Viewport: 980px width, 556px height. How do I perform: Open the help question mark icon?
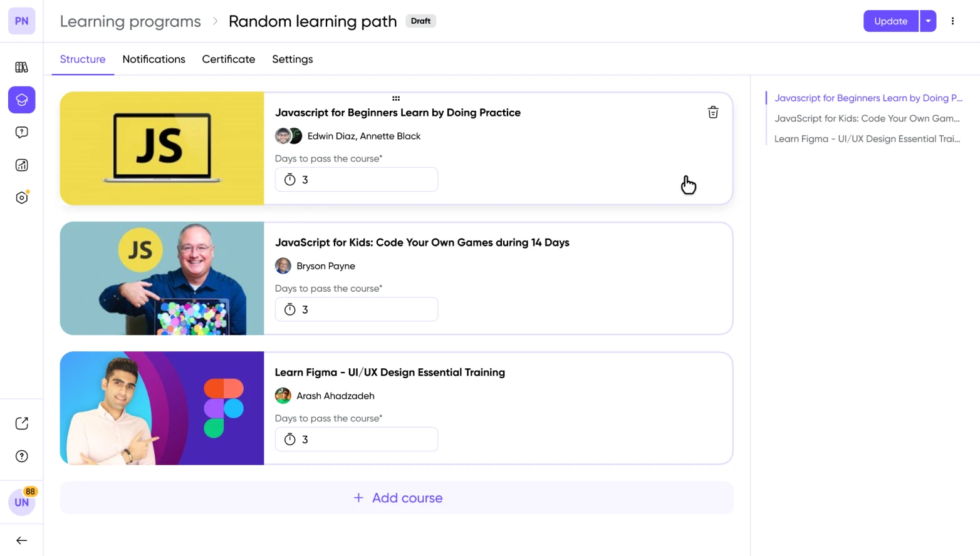(x=21, y=456)
